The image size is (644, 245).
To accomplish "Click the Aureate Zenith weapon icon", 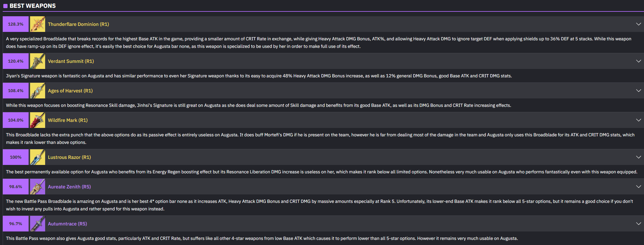I will (x=38, y=187).
